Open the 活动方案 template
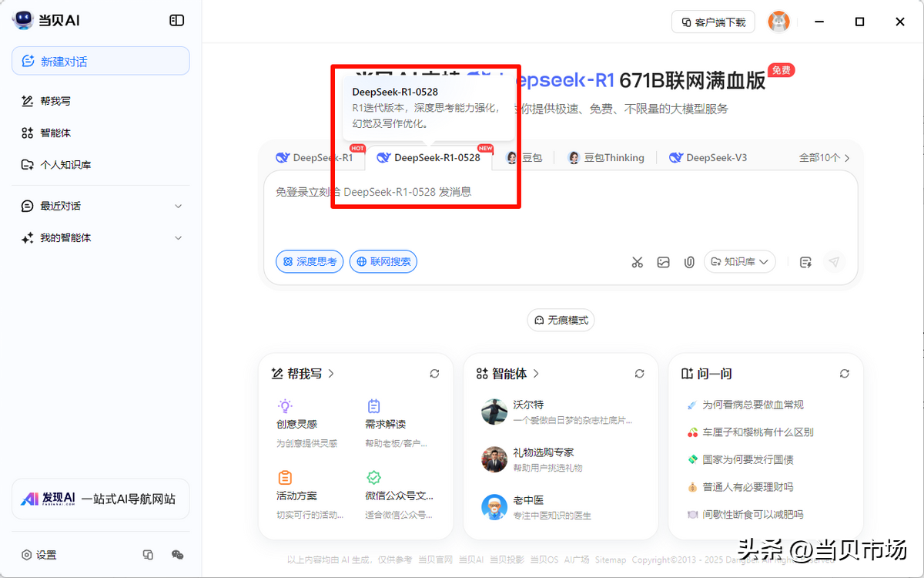Screen dimensions: 924x578 (310, 495)
